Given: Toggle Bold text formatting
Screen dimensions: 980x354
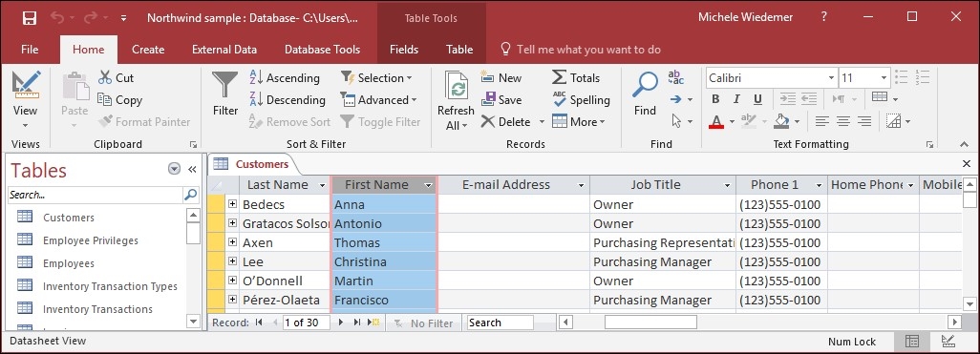Looking at the screenshot, I should tap(715, 99).
